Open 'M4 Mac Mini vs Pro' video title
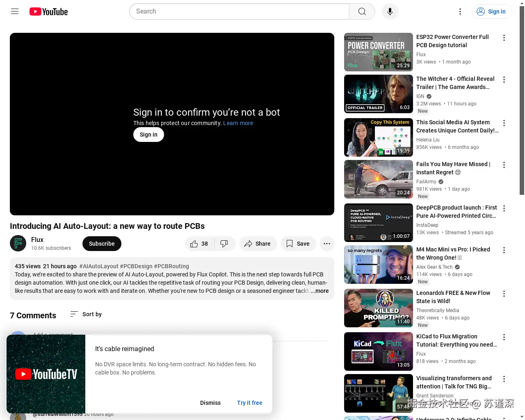 453,253
